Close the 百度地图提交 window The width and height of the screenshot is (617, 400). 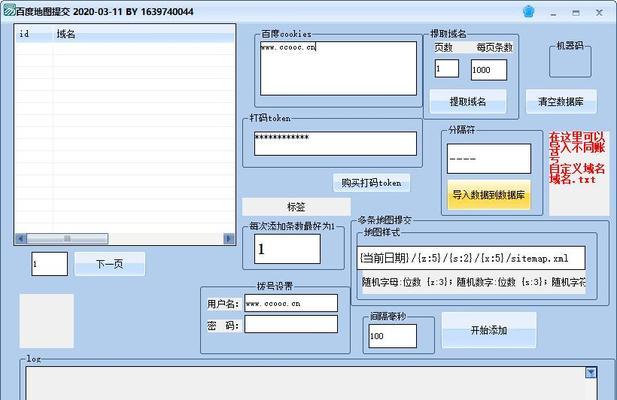(599, 13)
